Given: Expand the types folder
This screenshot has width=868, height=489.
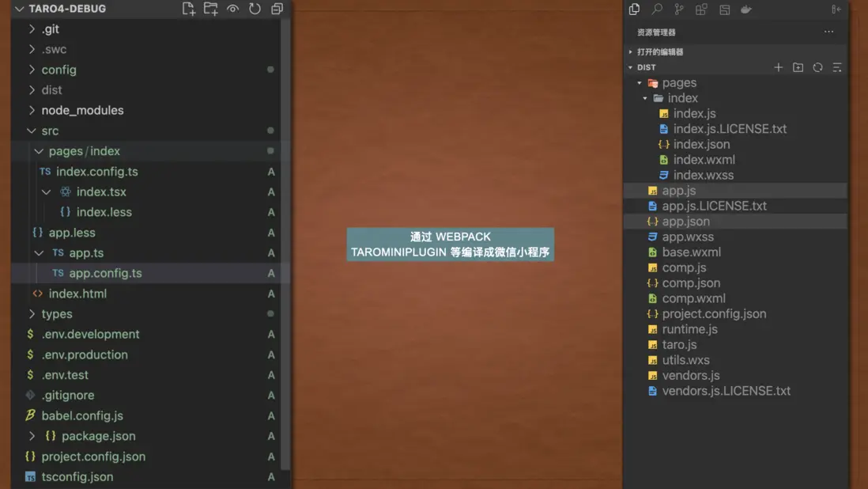Looking at the screenshot, I should pyautogui.click(x=32, y=314).
